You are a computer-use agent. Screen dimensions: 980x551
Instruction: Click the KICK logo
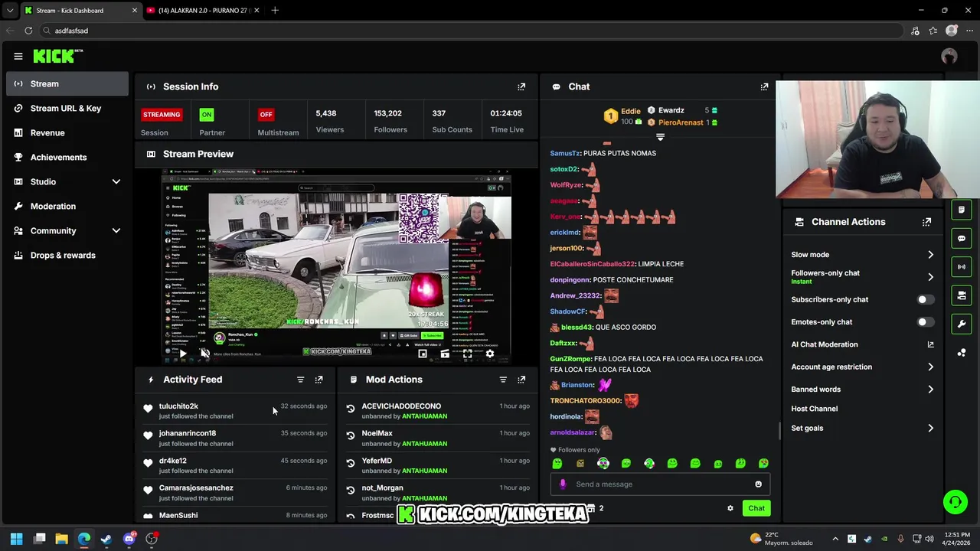[58, 56]
